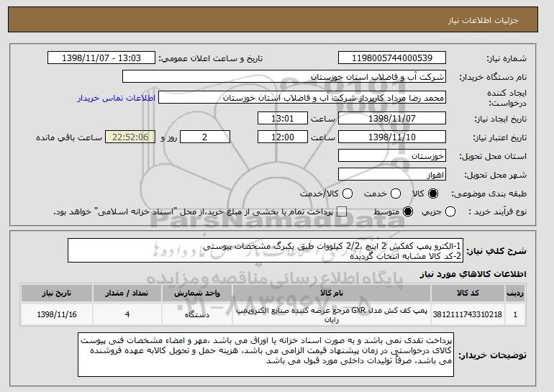Click the شماره نیاز field 1198005744000539
Screen dimensions: 554x392
tap(392, 58)
